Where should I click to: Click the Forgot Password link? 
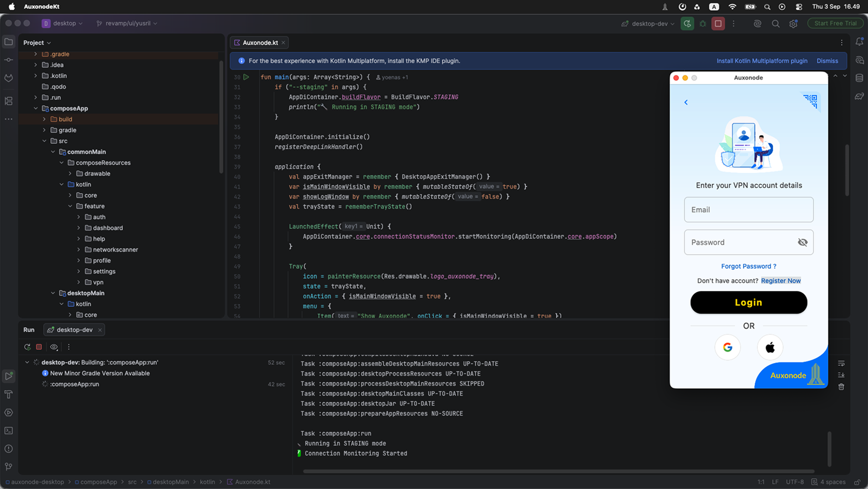coord(749,266)
